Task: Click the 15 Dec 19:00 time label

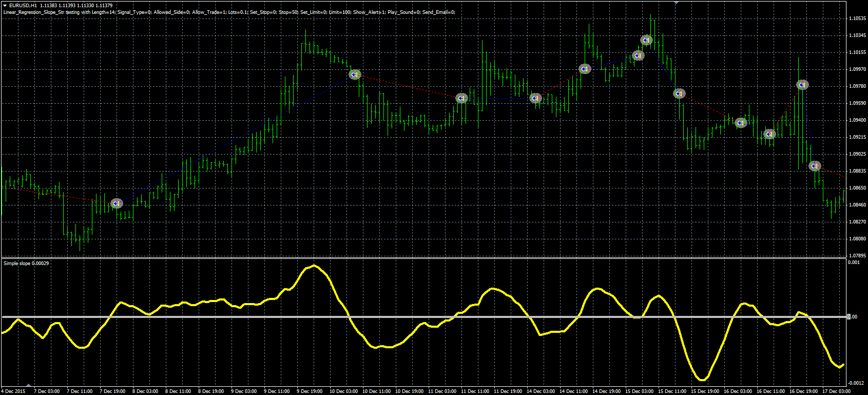Action: 706,391
